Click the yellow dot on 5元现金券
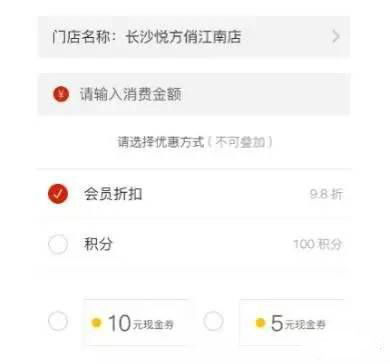Image resolution: width=390 pixels, height=364 pixels. point(260,323)
